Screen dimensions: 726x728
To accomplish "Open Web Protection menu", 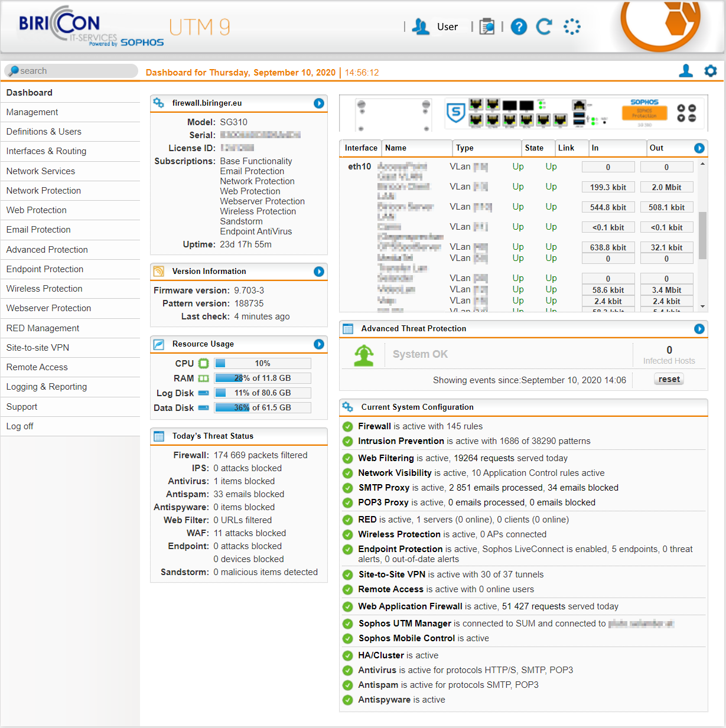I will 70,210.
